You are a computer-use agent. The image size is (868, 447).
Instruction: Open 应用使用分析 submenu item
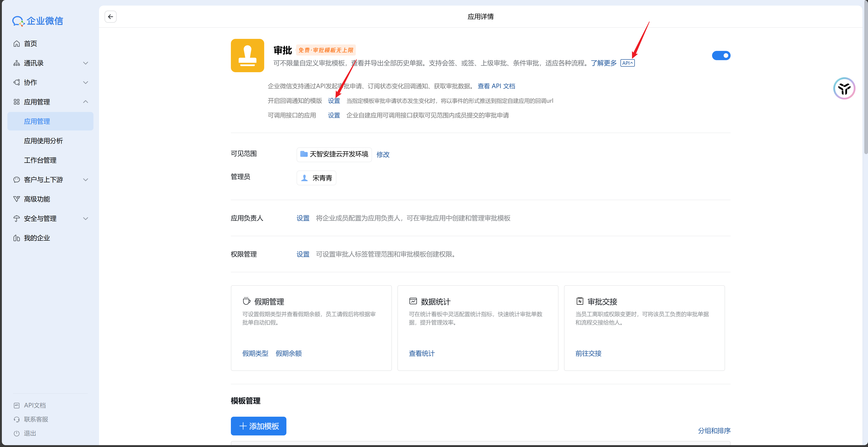tap(43, 141)
